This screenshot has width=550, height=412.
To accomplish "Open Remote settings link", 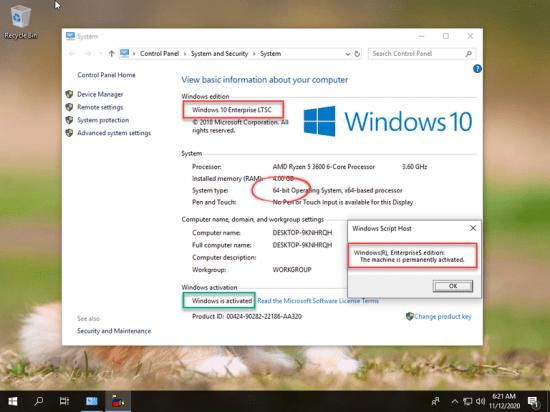I will [100, 107].
